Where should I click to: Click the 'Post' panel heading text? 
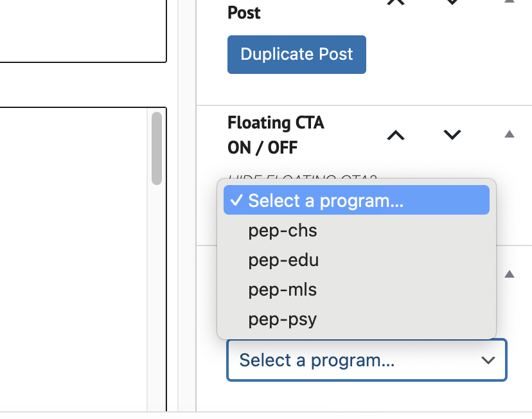(244, 13)
